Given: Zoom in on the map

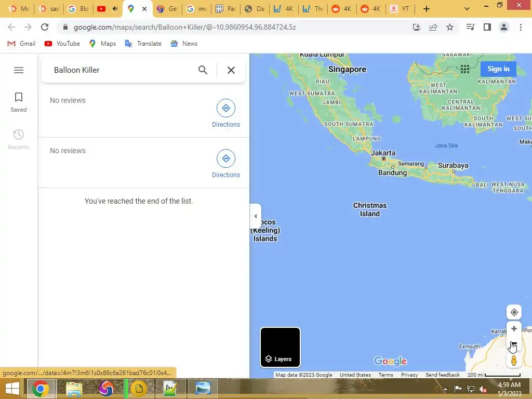Looking at the screenshot, I should [x=514, y=329].
